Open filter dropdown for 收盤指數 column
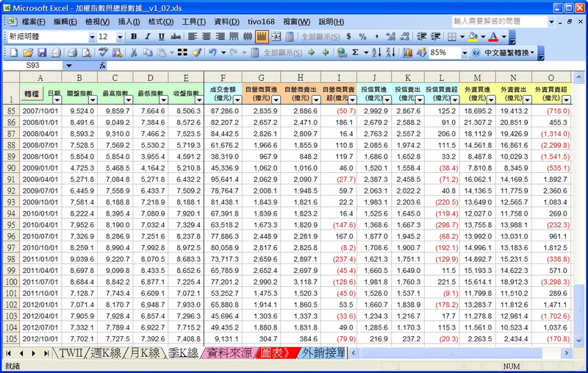588x373 pixels. pyautogui.click(x=199, y=100)
